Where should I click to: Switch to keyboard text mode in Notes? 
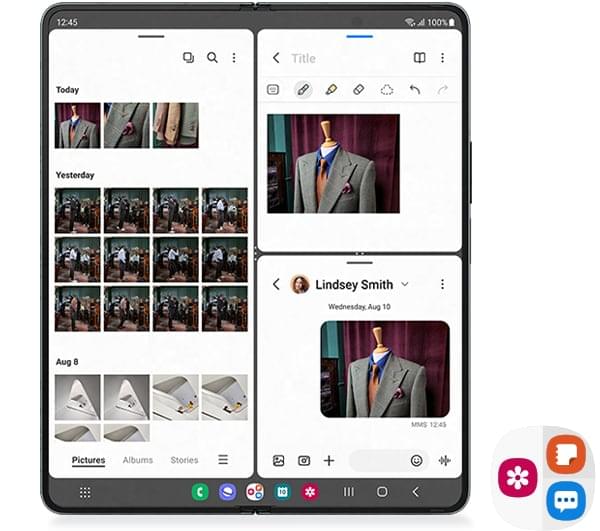273,90
